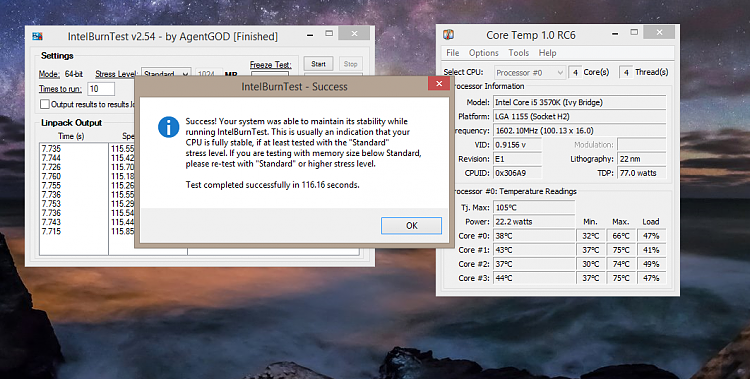Click Core #2 min temperature 30°C
The image size is (750, 379).
click(x=591, y=264)
